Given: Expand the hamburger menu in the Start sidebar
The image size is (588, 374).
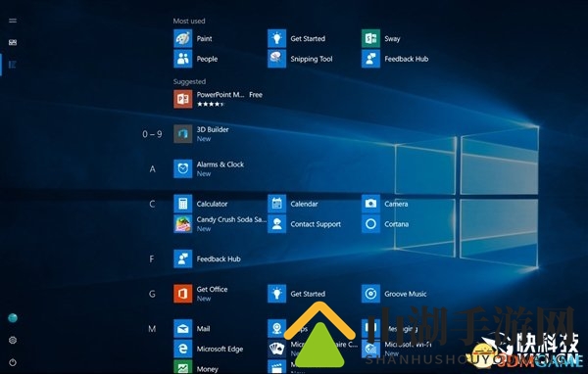Looking at the screenshot, I should (x=13, y=21).
